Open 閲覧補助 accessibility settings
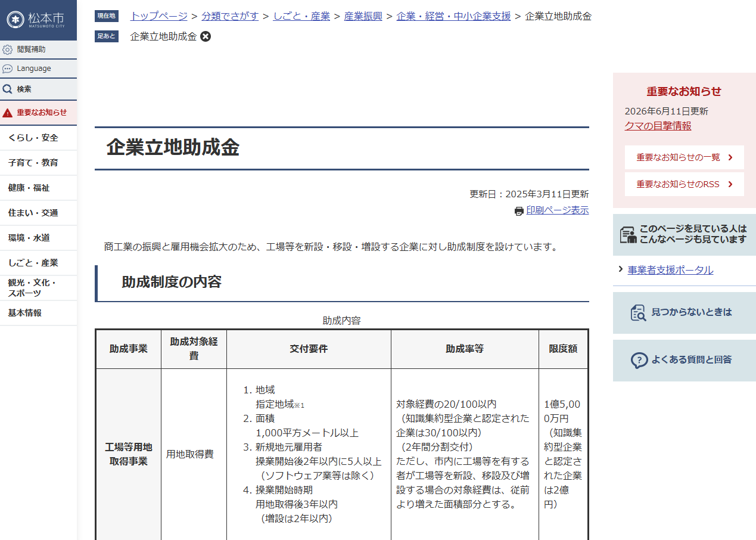The width and height of the screenshot is (756, 540). [x=39, y=49]
